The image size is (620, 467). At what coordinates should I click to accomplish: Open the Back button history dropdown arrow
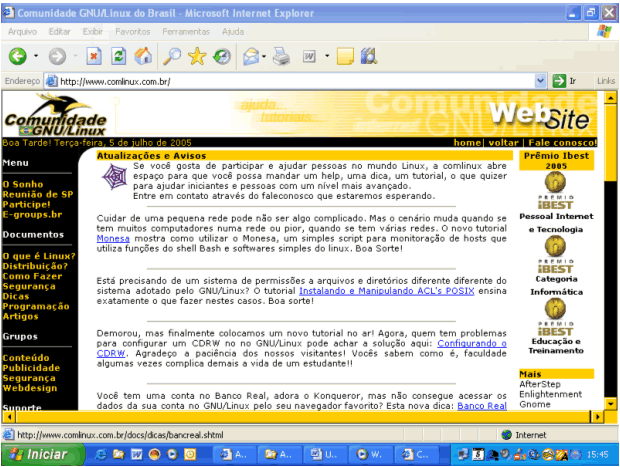[36, 56]
